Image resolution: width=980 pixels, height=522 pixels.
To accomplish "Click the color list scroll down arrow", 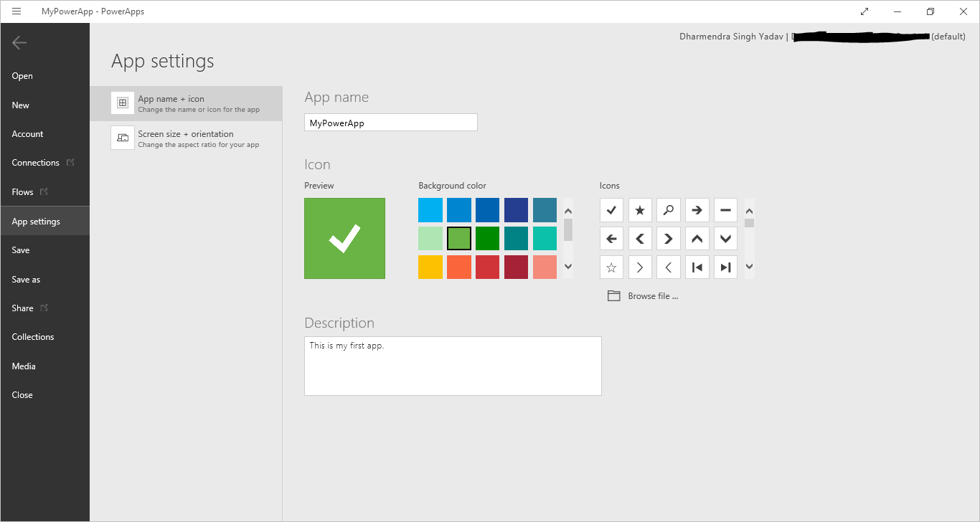I will tap(568, 267).
